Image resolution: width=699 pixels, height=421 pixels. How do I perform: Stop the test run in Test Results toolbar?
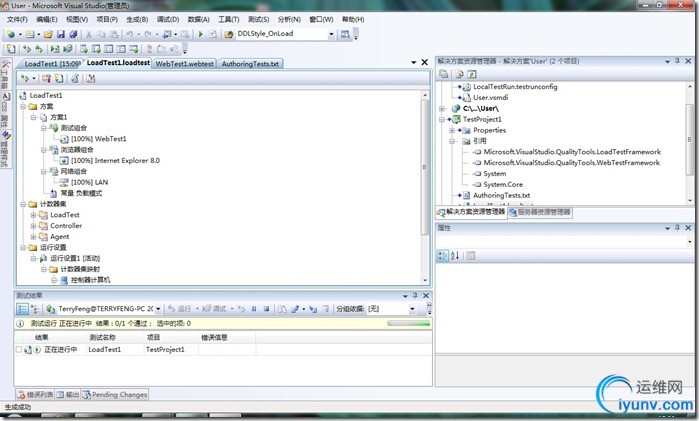[x=266, y=309]
